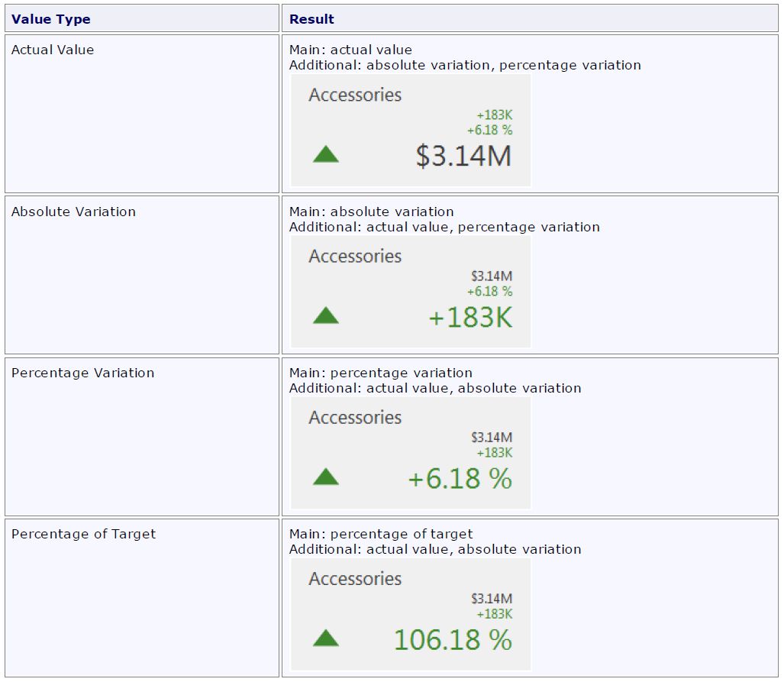Click the Result column header
Viewport: 784px width, 682px height.
point(311,19)
